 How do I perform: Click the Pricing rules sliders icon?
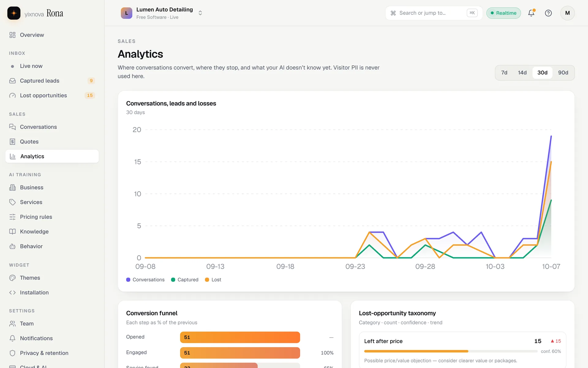pos(12,217)
